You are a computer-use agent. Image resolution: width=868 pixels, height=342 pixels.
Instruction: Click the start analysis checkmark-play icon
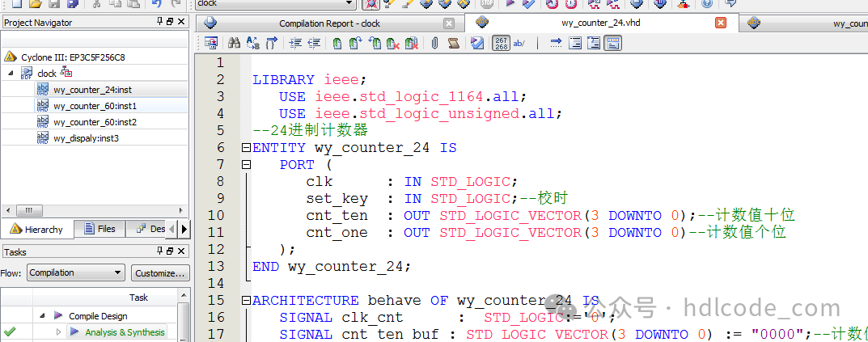(529, 3)
